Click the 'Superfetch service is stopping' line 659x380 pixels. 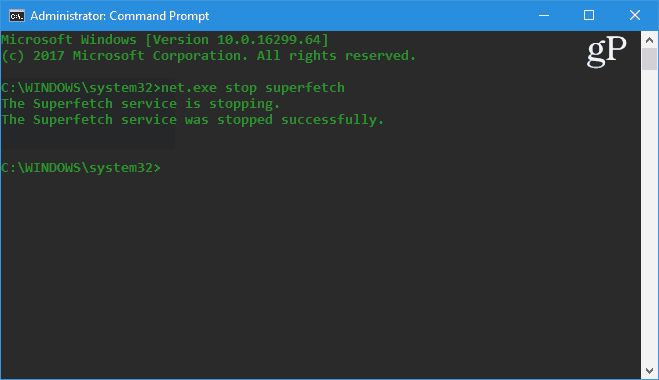(140, 104)
